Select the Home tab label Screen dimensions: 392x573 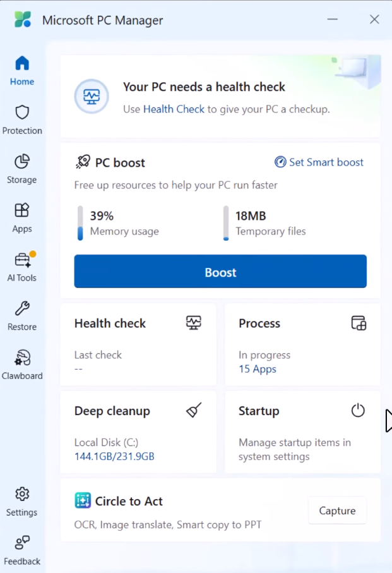pyautogui.click(x=22, y=81)
